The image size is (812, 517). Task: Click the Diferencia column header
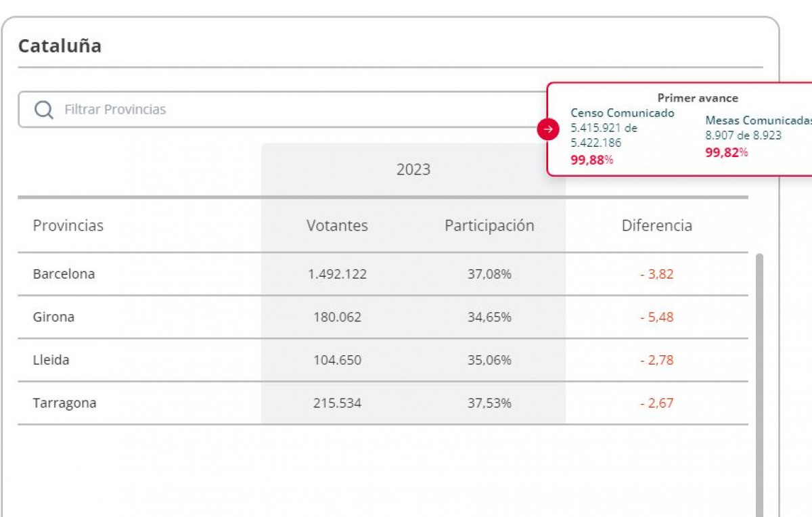point(656,225)
